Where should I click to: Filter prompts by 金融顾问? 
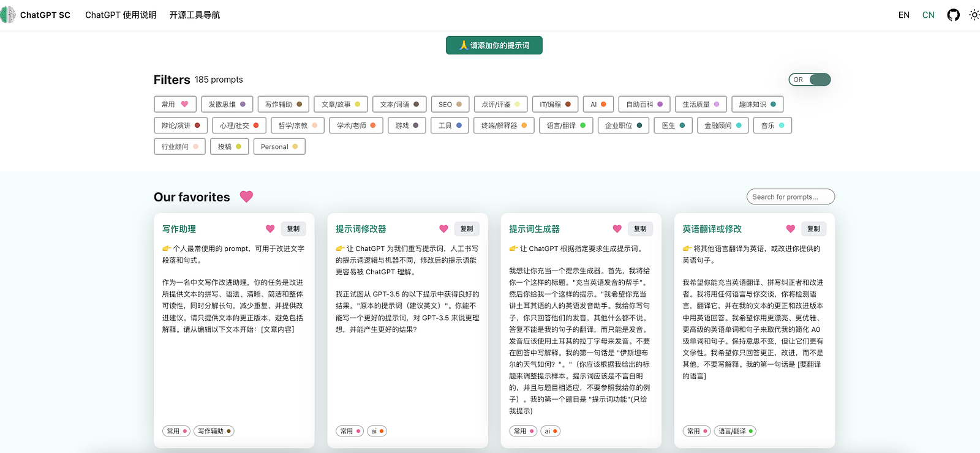[x=723, y=125]
